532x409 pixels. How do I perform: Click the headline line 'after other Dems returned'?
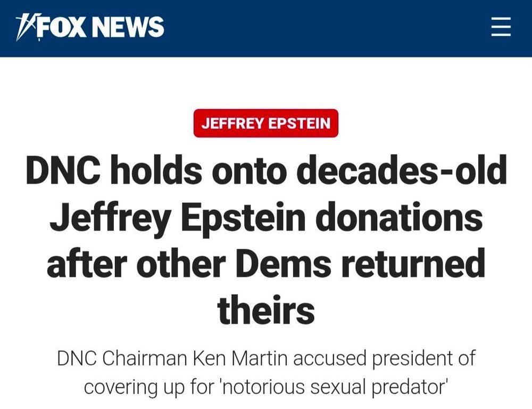(x=265, y=264)
